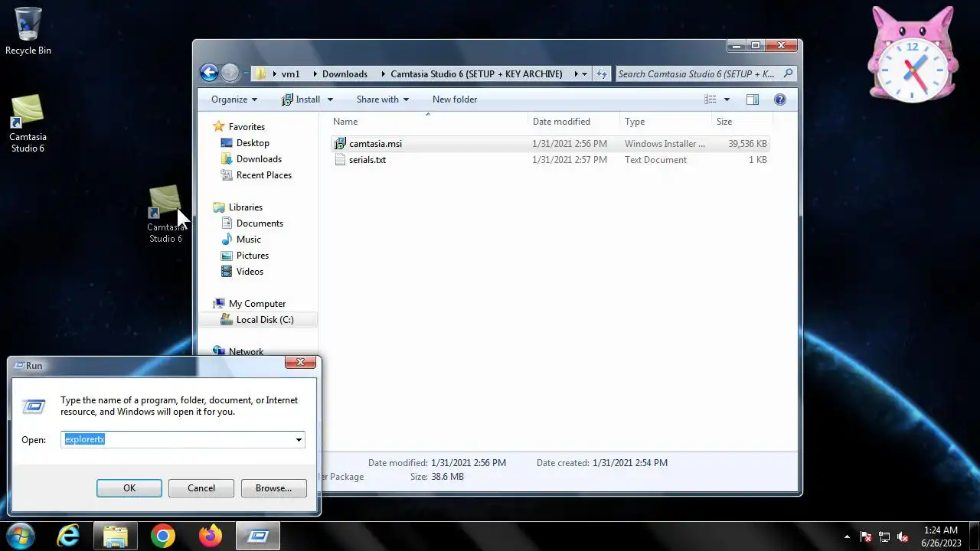Click the Show desktop strip at taskbar end

pyautogui.click(x=974, y=536)
